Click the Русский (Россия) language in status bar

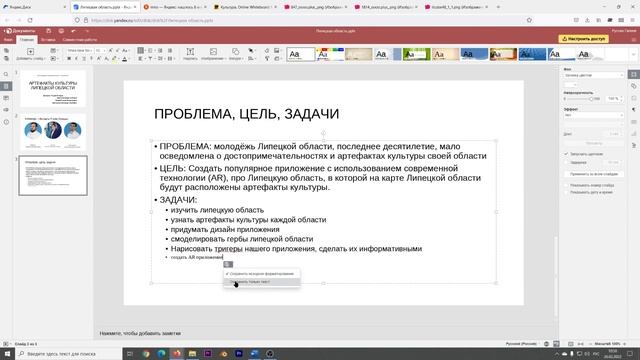point(521,344)
